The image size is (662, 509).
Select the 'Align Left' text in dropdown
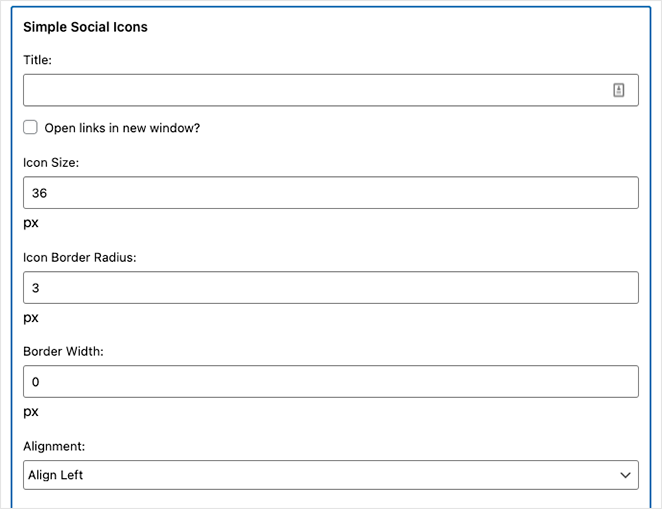point(55,475)
